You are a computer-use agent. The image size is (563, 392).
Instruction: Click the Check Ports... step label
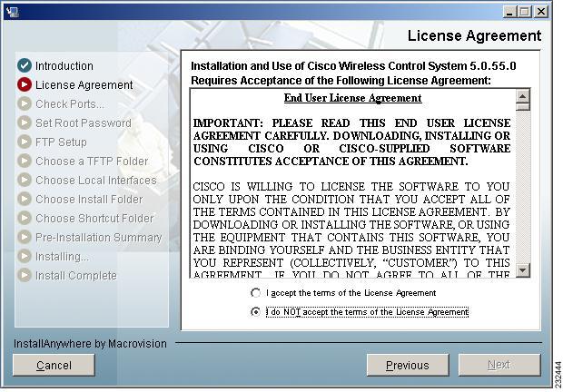[70, 104]
